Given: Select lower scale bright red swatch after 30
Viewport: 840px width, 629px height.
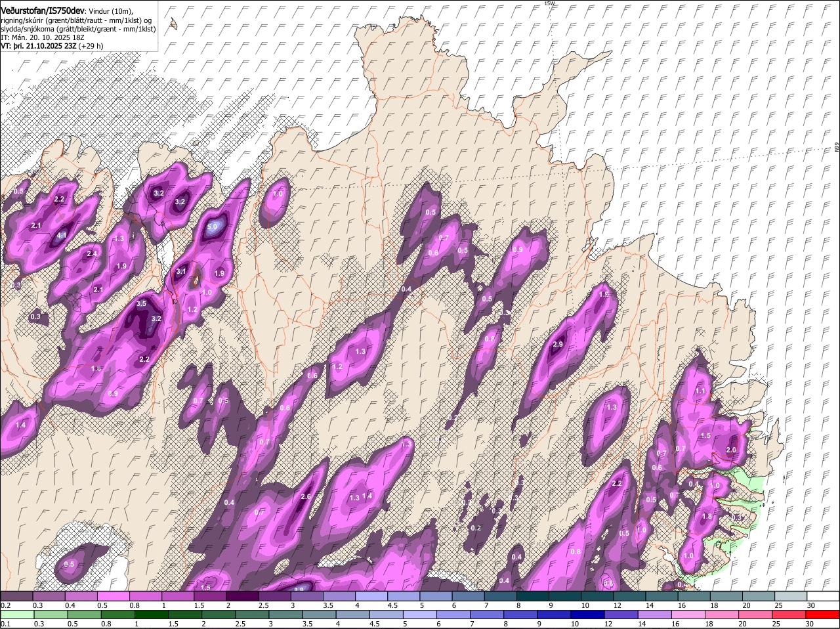Looking at the screenshot, I should pos(824,615).
